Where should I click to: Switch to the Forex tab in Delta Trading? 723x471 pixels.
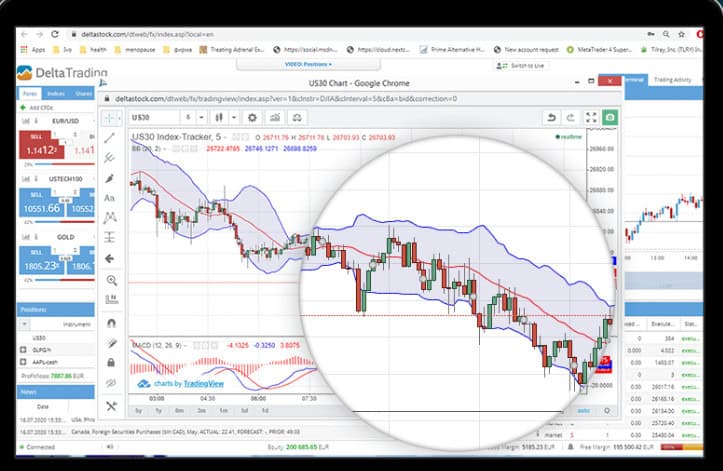[x=30, y=93]
